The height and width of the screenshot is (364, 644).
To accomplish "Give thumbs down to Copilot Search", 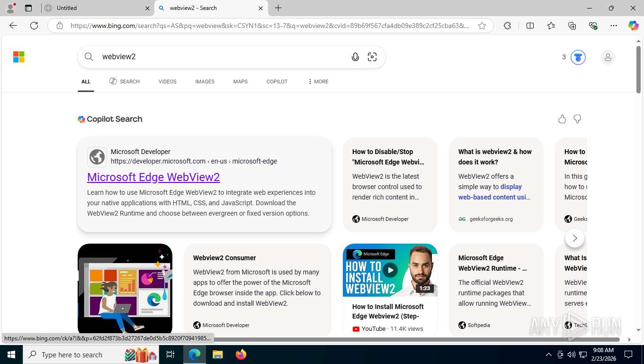I will click(x=577, y=119).
